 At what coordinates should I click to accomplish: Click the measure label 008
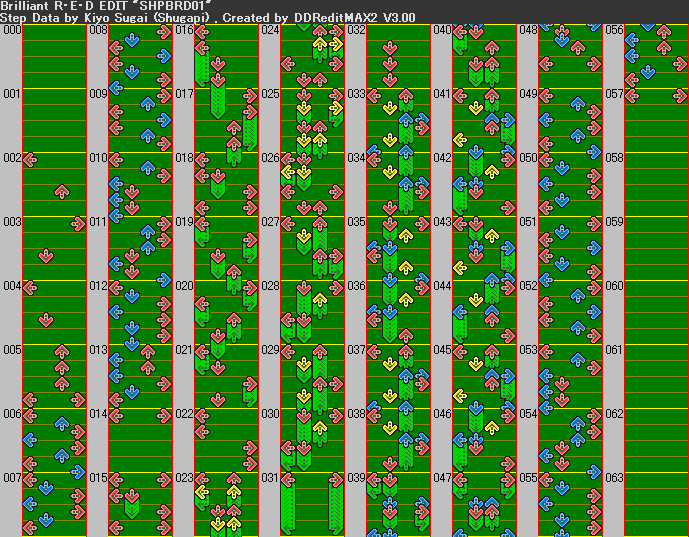98,30
